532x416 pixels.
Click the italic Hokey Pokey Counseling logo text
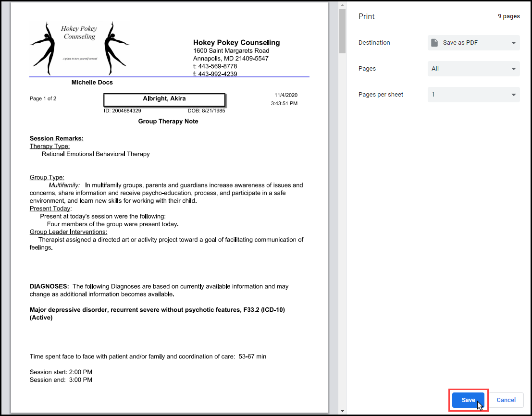[79, 33]
